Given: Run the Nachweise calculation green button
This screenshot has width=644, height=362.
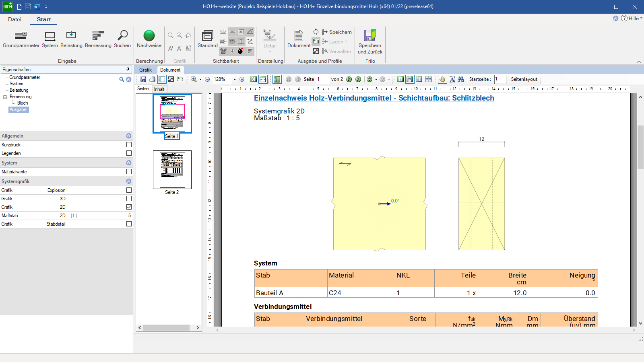Looking at the screenshot, I should pos(149,39).
